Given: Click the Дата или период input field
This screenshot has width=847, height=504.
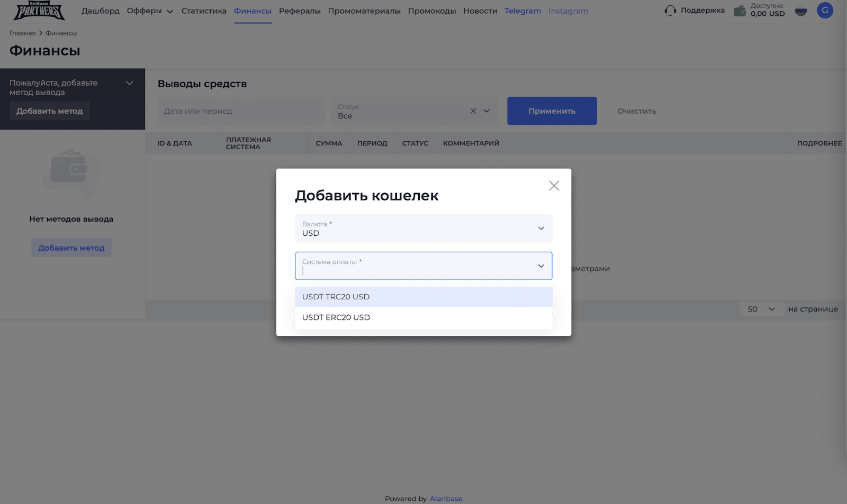Looking at the screenshot, I should pos(241,111).
